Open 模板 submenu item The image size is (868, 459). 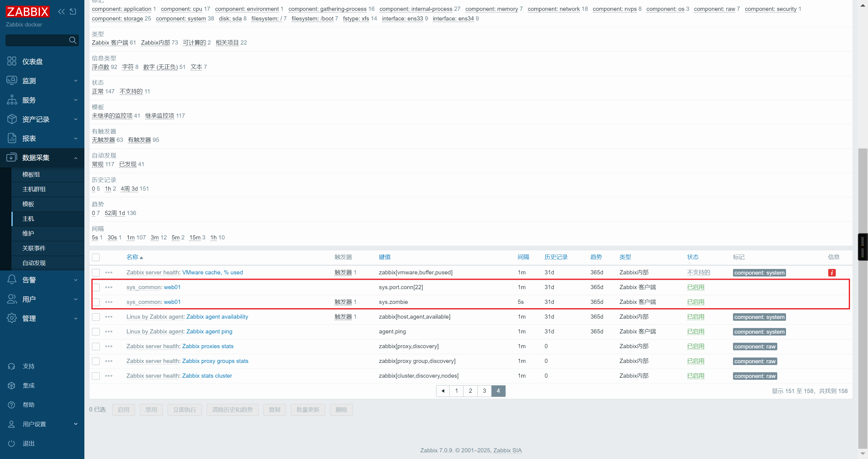(48, 204)
